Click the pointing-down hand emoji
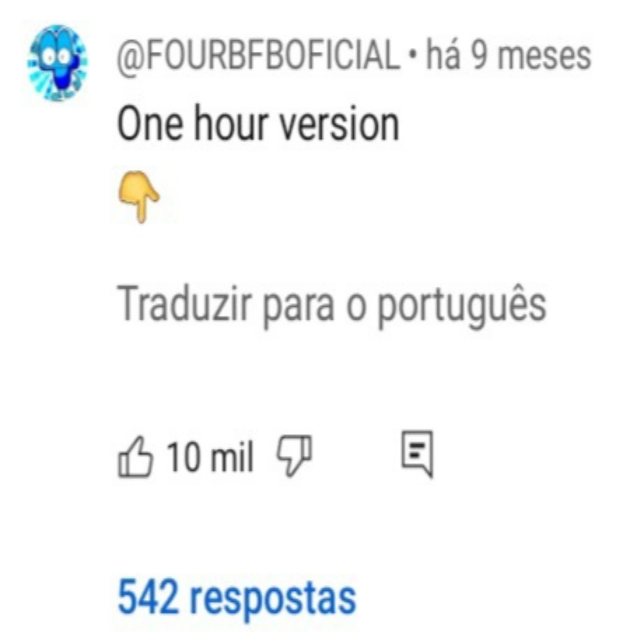 (139, 197)
